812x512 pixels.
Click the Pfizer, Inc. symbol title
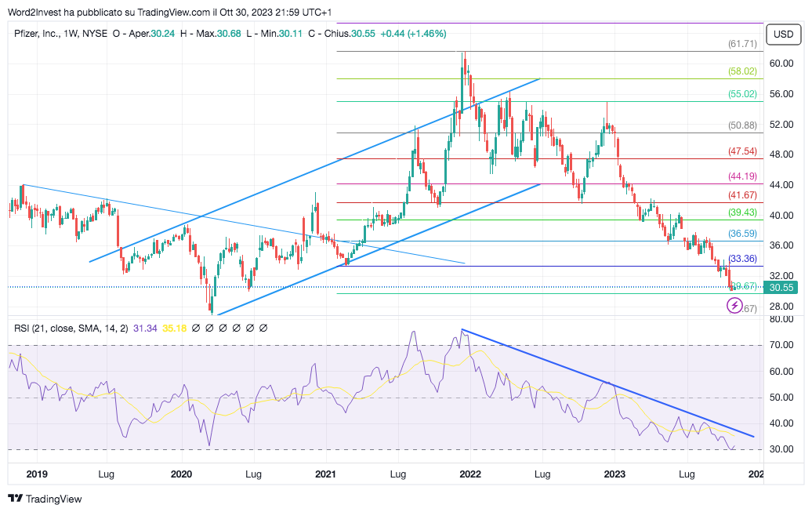[48, 34]
